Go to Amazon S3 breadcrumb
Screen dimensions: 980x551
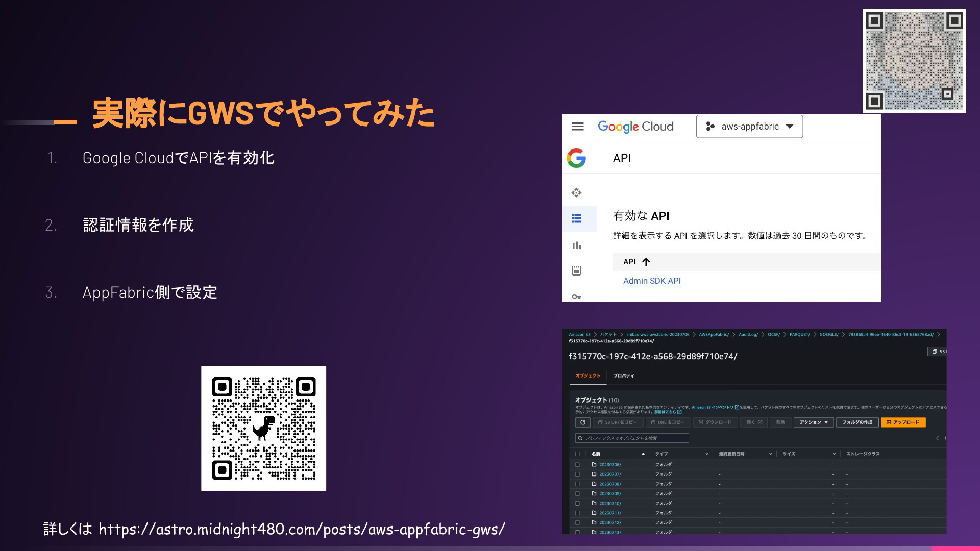pos(579,335)
